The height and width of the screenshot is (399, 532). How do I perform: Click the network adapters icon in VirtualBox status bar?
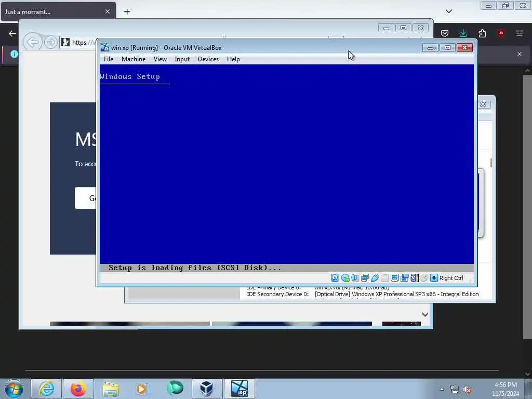coord(365,278)
